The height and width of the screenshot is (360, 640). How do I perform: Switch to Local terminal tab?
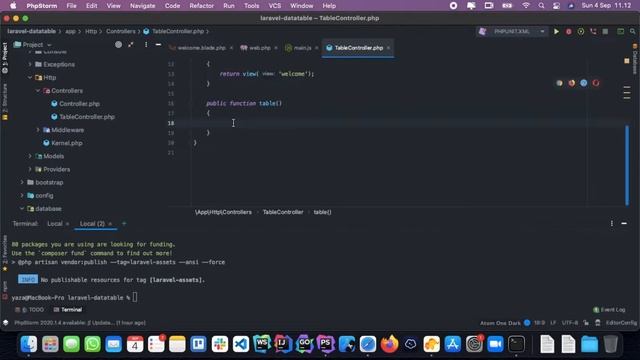pos(55,224)
